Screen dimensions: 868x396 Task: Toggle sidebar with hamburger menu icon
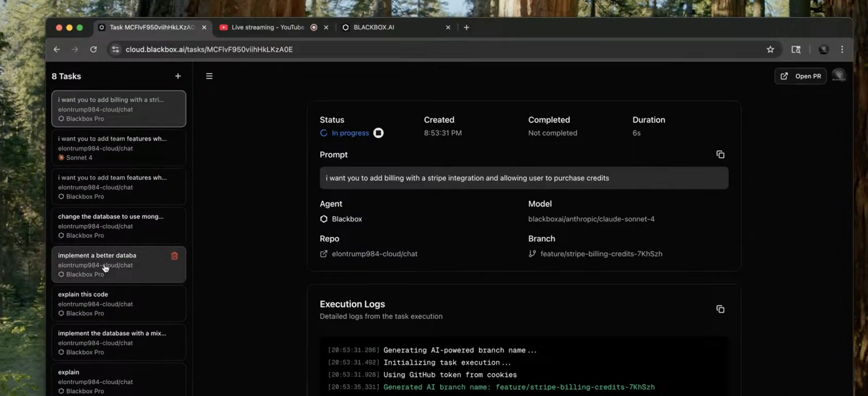coord(209,76)
